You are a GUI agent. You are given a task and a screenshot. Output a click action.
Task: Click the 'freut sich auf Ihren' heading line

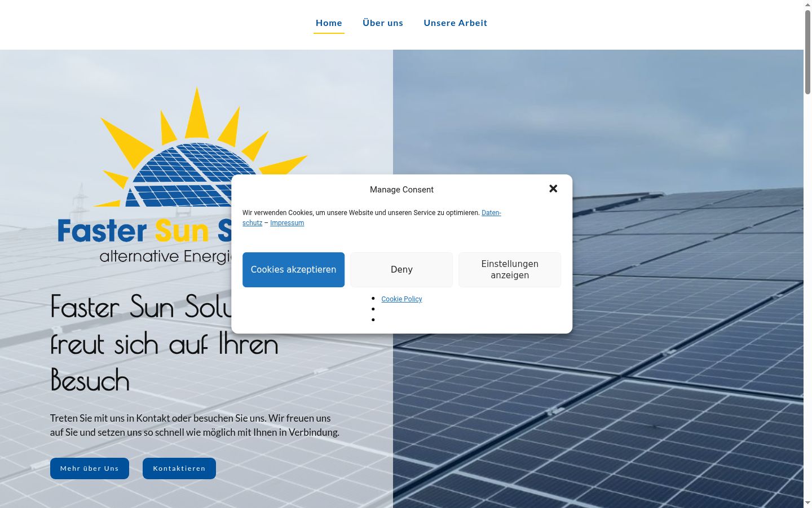[x=164, y=344]
